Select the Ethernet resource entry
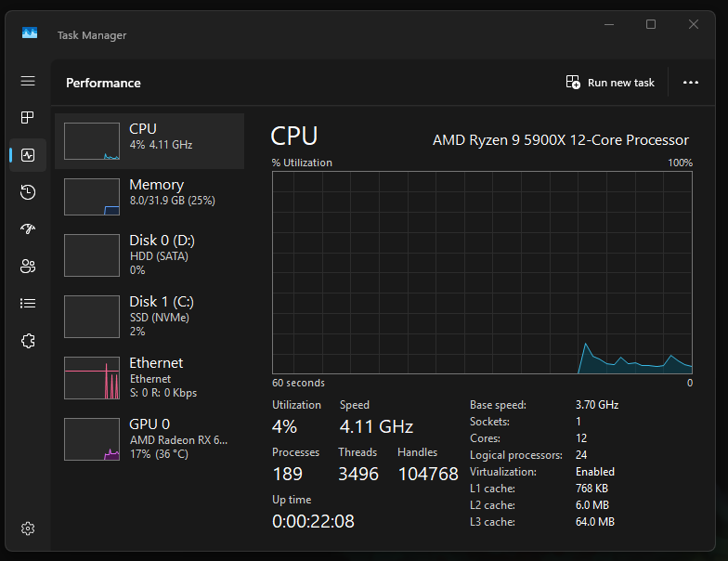This screenshot has width=728, height=561. 149,377
